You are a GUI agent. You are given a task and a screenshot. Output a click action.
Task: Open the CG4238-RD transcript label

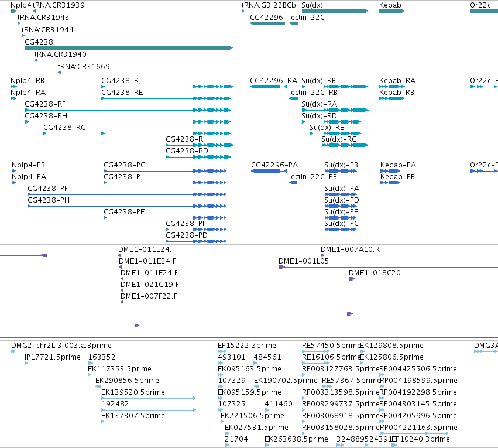tap(187, 151)
